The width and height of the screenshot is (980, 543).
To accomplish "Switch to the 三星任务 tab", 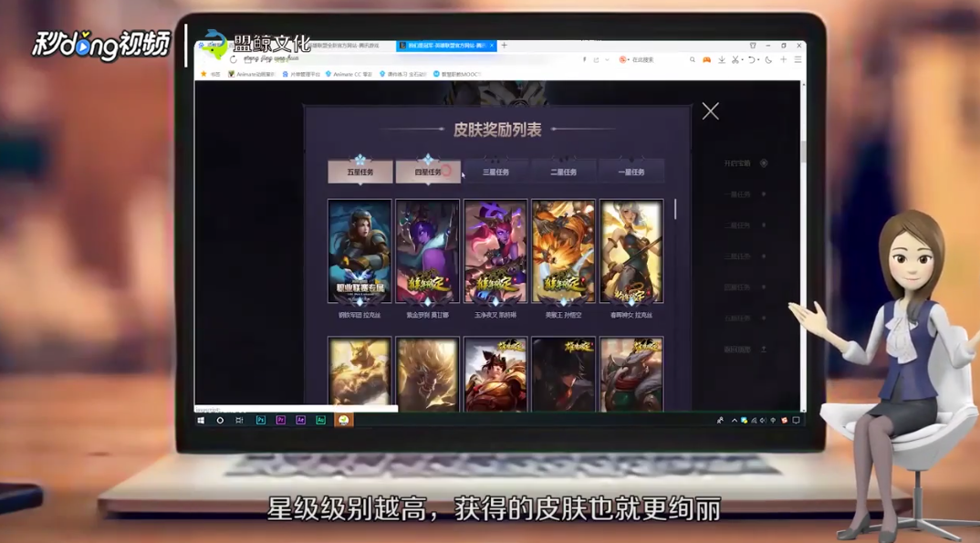I will pyautogui.click(x=495, y=172).
